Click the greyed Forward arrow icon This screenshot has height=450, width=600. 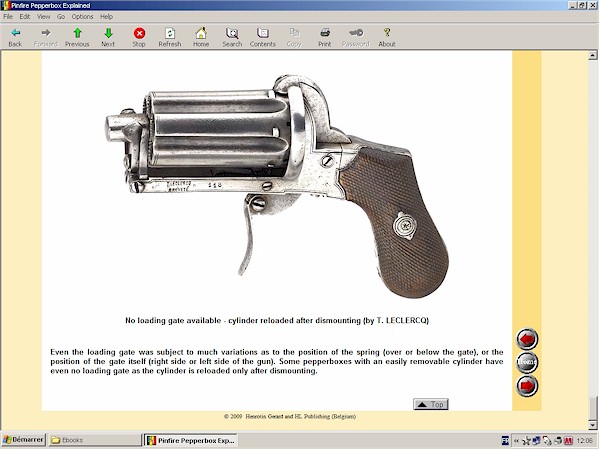pos(46,33)
